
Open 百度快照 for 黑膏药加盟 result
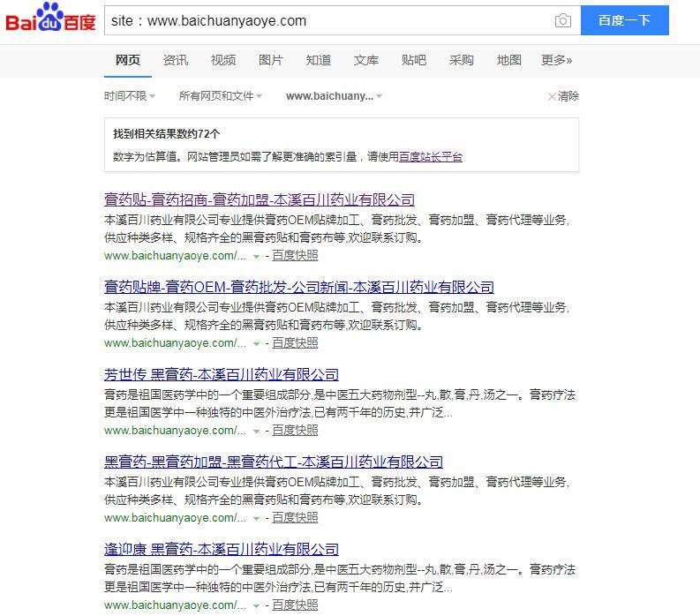click(295, 518)
